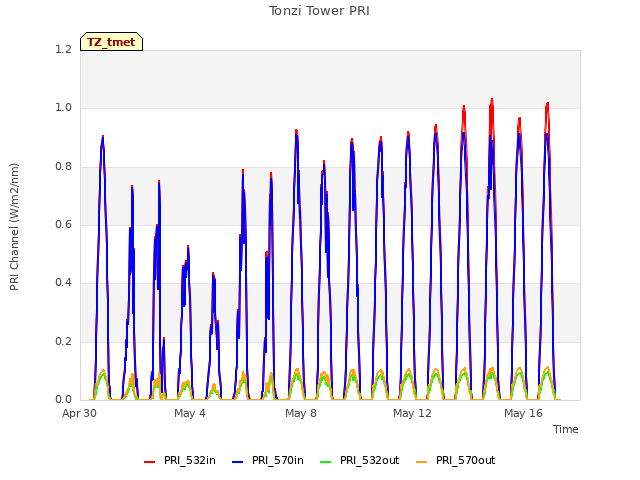The width and height of the screenshot is (640, 480).
Task: Click the 0.8 y-axis tick label
Action: tap(63, 167)
